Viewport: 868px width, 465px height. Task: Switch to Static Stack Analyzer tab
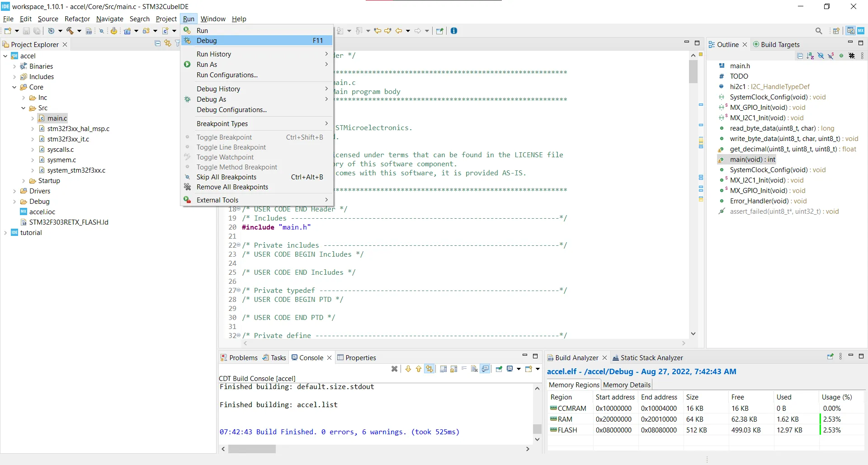point(647,357)
